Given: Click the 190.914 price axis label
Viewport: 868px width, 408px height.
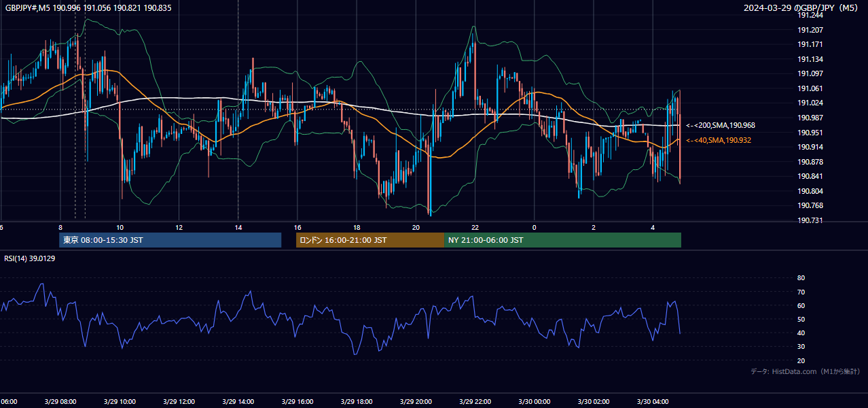Looking at the screenshot, I should pyautogui.click(x=810, y=147).
